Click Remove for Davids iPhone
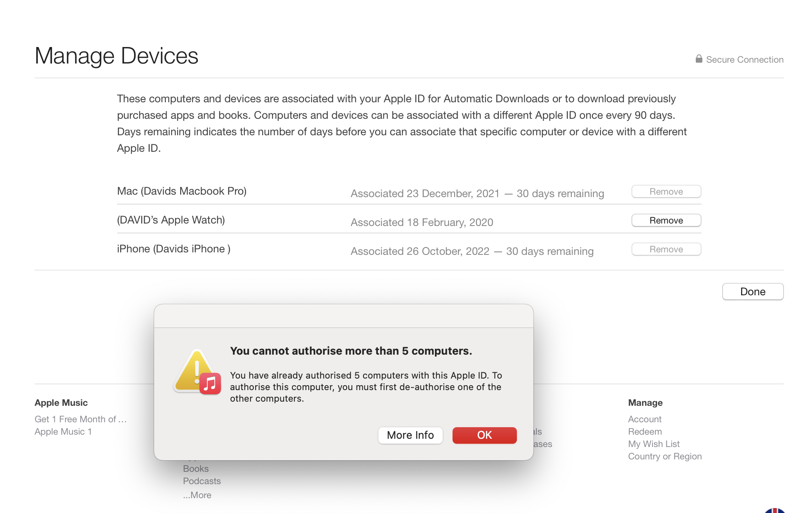Screen dimensions: 812x513 tap(666, 249)
